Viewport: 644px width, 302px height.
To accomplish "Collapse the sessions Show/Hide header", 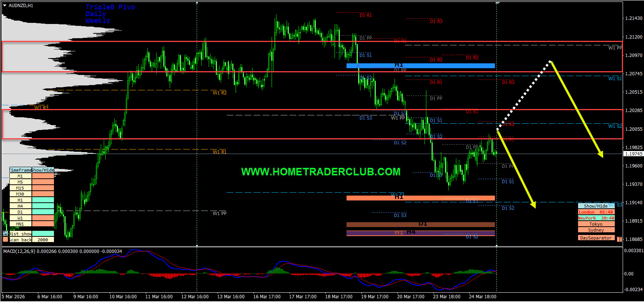I will (x=596, y=206).
